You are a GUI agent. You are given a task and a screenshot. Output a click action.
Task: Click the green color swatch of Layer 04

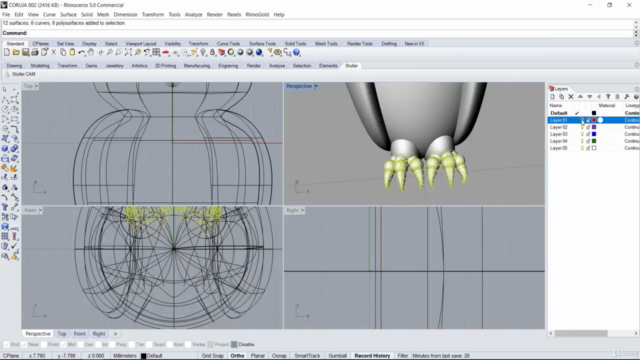594,141
